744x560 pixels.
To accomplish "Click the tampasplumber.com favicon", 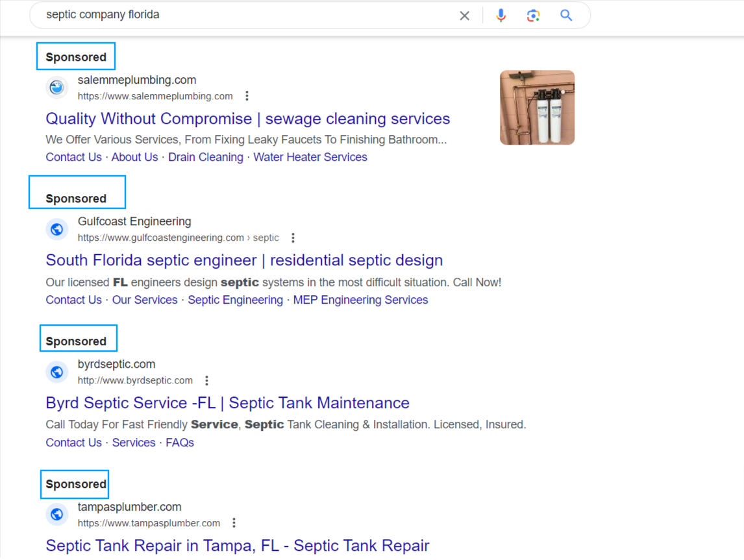I will pyautogui.click(x=56, y=515).
